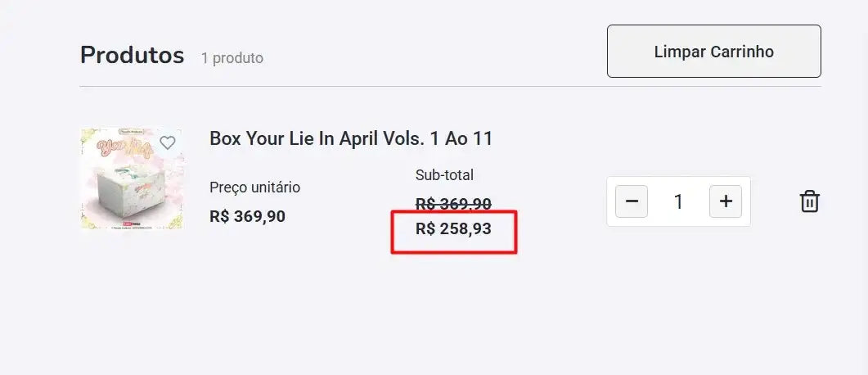
Task: Open the Your Lie In April box thumbnail
Action: (131, 180)
